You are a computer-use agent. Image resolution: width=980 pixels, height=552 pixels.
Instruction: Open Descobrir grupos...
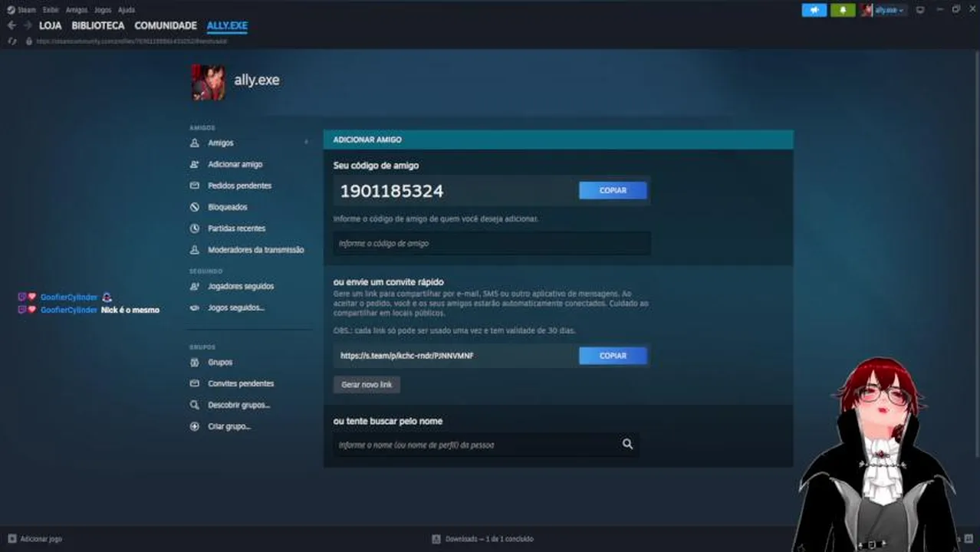pyautogui.click(x=238, y=405)
